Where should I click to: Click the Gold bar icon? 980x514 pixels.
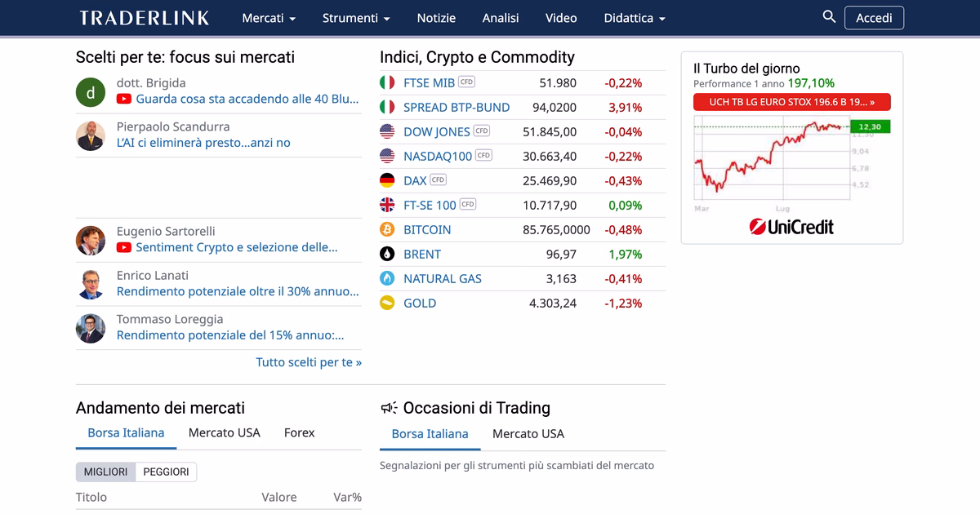point(387,303)
